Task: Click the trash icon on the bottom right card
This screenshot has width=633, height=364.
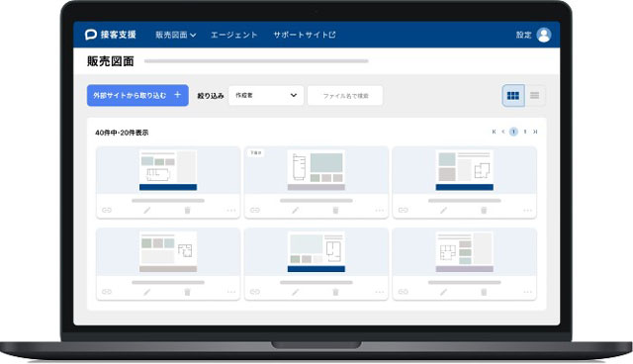Action: pos(484,292)
